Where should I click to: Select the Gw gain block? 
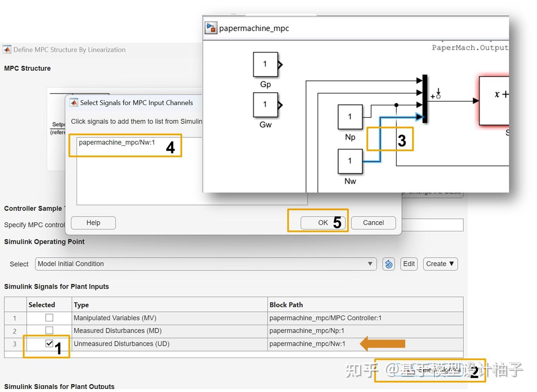click(x=266, y=104)
